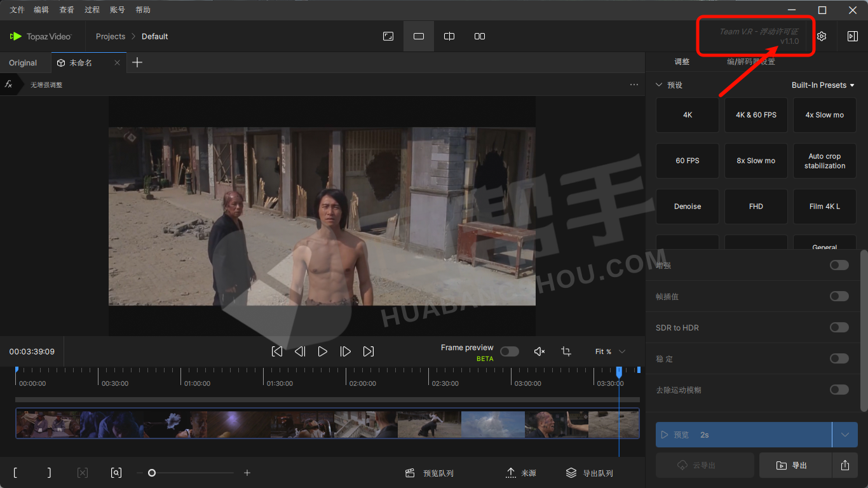Image resolution: width=868 pixels, height=488 pixels.
Task: Switch to the Original tab
Action: click(x=23, y=63)
